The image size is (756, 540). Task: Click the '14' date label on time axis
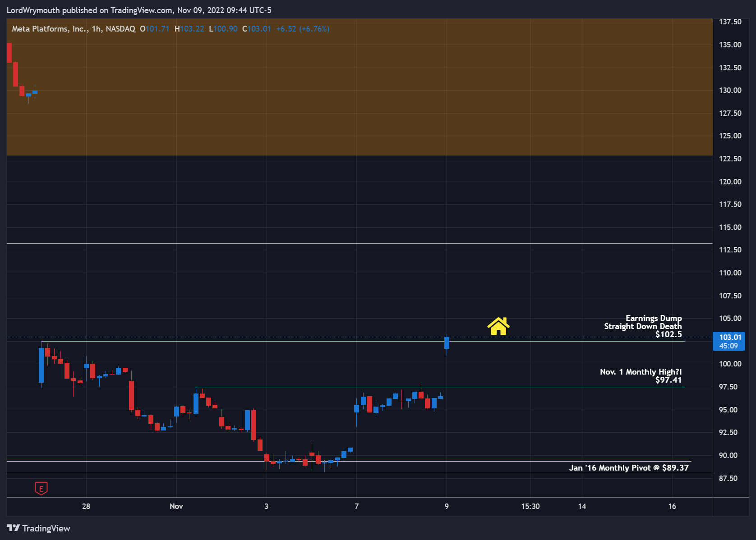(582, 506)
